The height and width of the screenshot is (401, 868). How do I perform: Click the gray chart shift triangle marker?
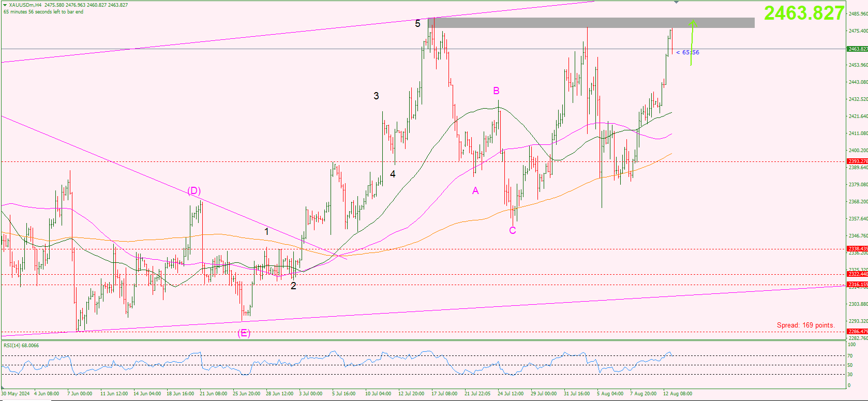[676, 3]
